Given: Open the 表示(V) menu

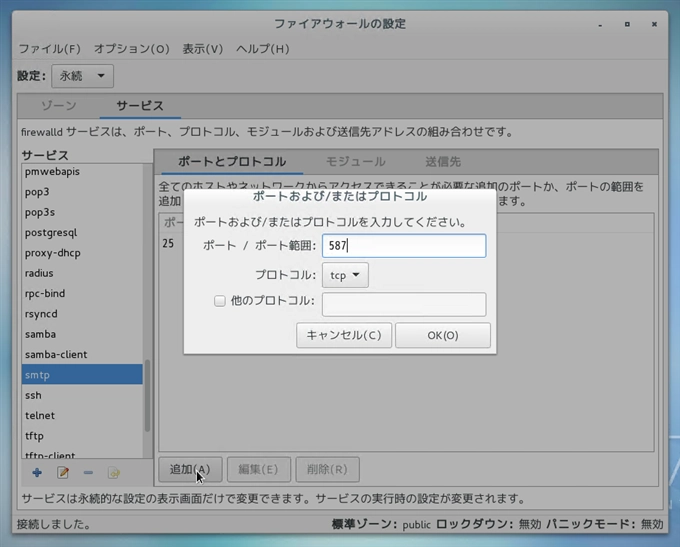Looking at the screenshot, I should click(203, 49).
